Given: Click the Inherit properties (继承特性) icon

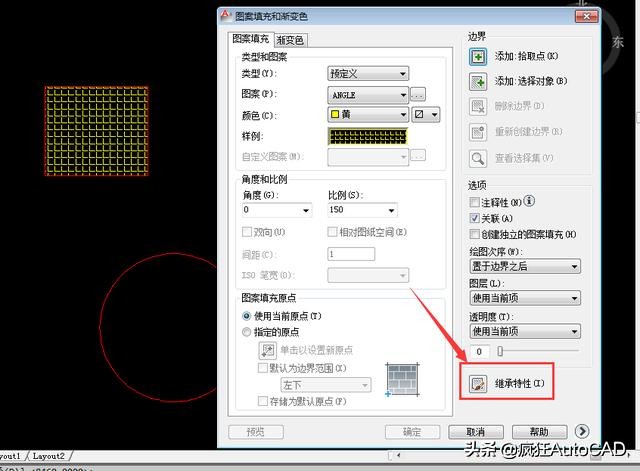Looking at the screenshot, I should [x=478, y=383].
